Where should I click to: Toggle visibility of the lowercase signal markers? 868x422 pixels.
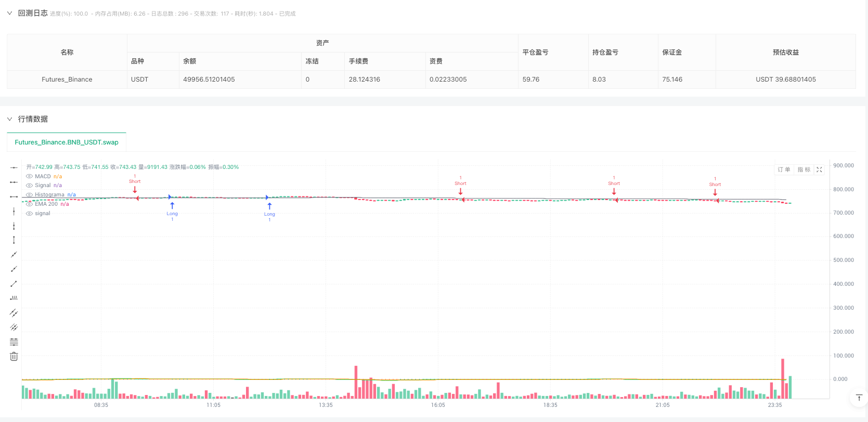[29, 214]
